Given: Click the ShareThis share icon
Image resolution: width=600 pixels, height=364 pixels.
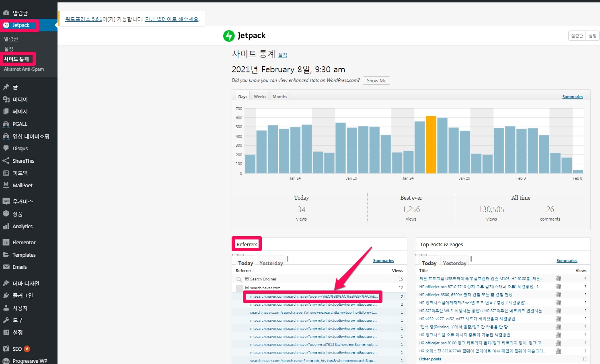Looking at the screenshot, I should click(6, 161).
